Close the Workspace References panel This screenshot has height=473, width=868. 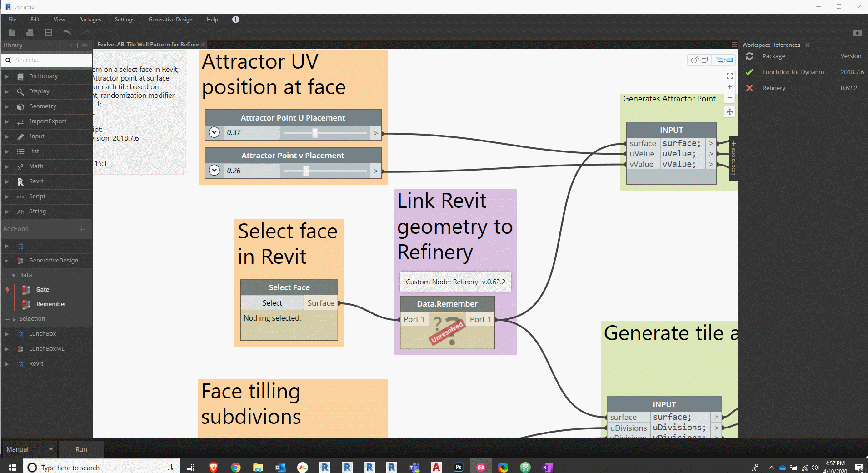point(808,45)
